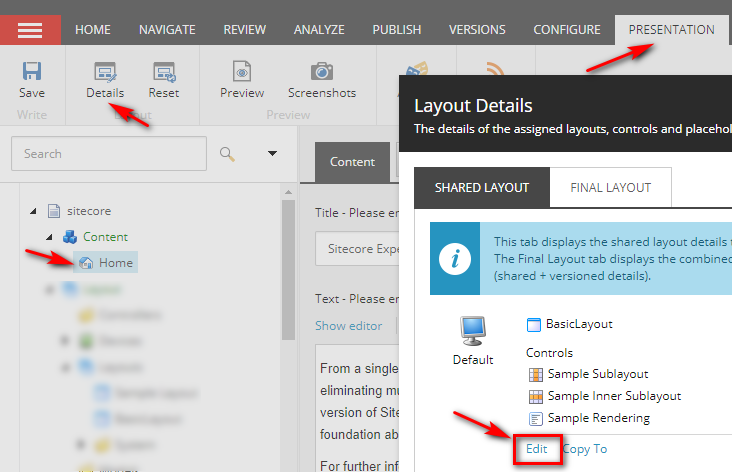Collapse the sitecore tree node
Image resolution: width=732 pixels, height=472 pixels.
[33, 211]
